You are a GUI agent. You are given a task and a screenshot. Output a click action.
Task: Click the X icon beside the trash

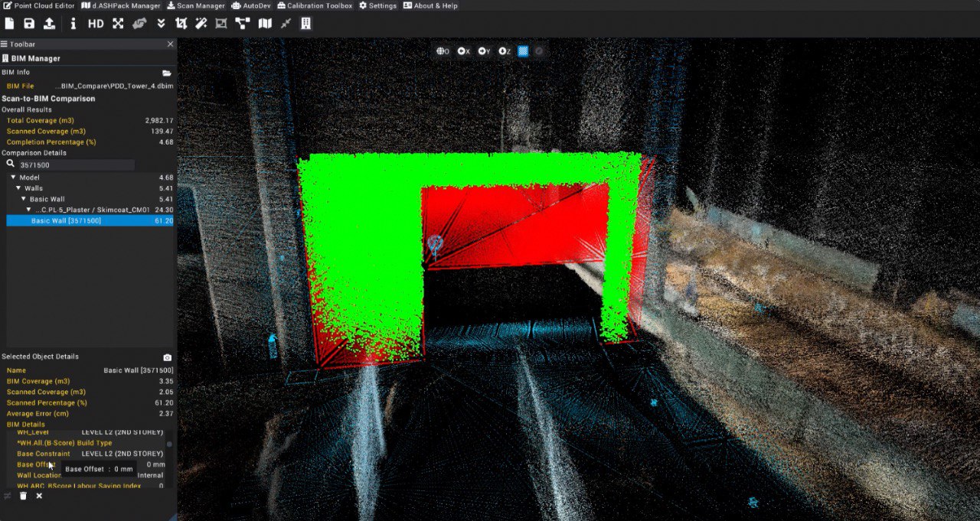[x=39, y=496]
